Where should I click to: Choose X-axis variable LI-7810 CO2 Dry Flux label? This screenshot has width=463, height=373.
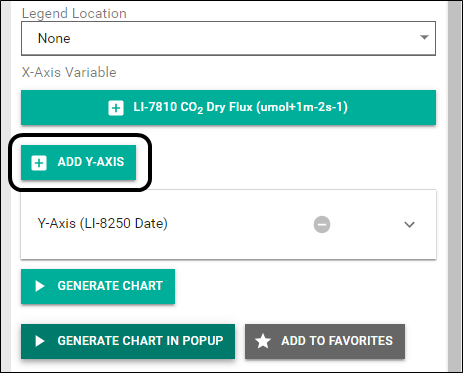pyautogui.click(x=240, y=107)
